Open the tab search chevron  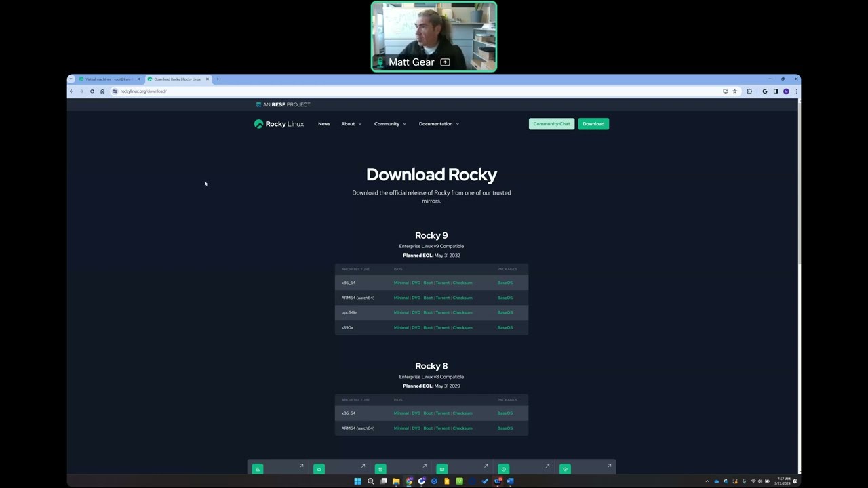click(x=71, y=79)
